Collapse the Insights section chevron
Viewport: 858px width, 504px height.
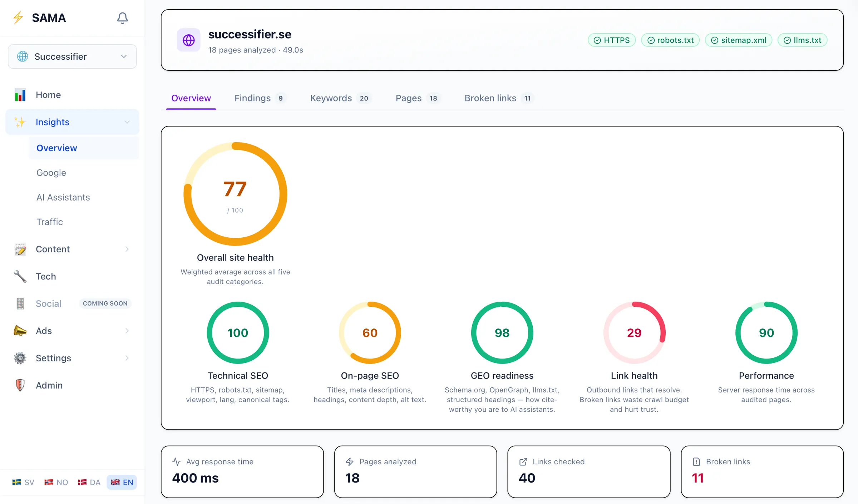click(127, 122)
